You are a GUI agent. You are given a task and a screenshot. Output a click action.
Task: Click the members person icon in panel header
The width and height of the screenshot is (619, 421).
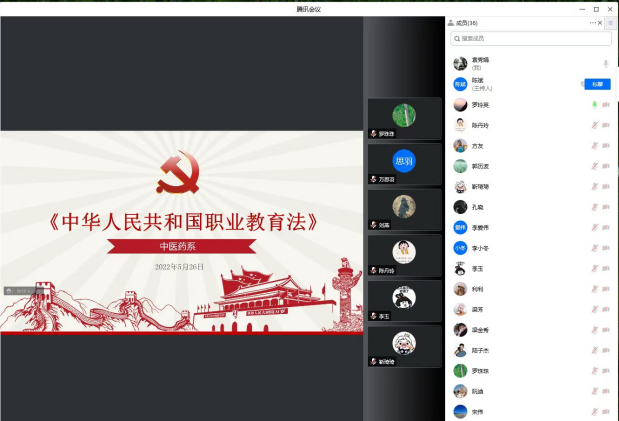point(451,23)
